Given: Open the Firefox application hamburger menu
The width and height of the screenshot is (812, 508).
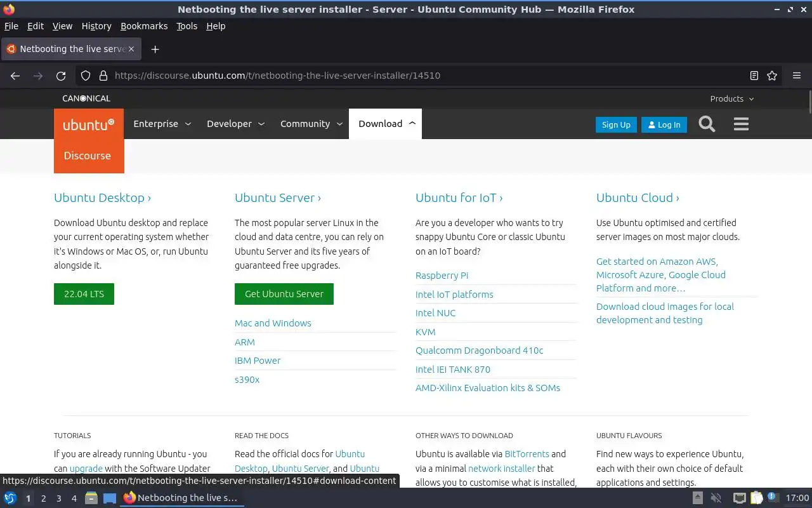Looking at the screenshot, I should [797, 76].
